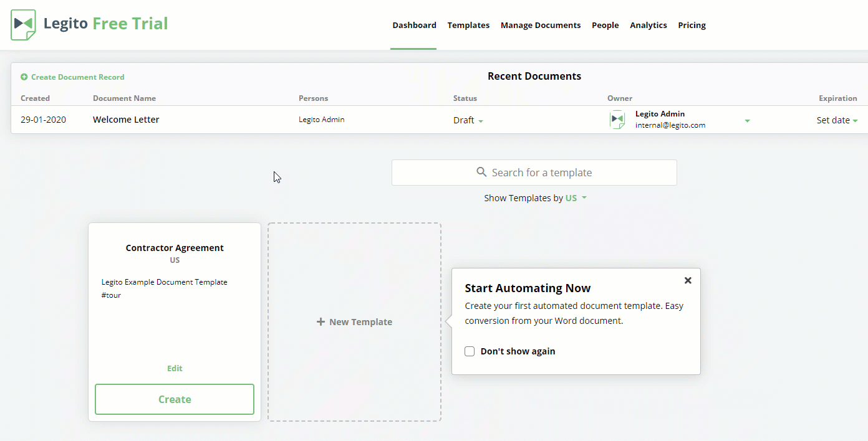Switch to Manage Documents tab
The width and height of the screenshot is (868, 441).
pyautogui.click(x=541, y=26)
